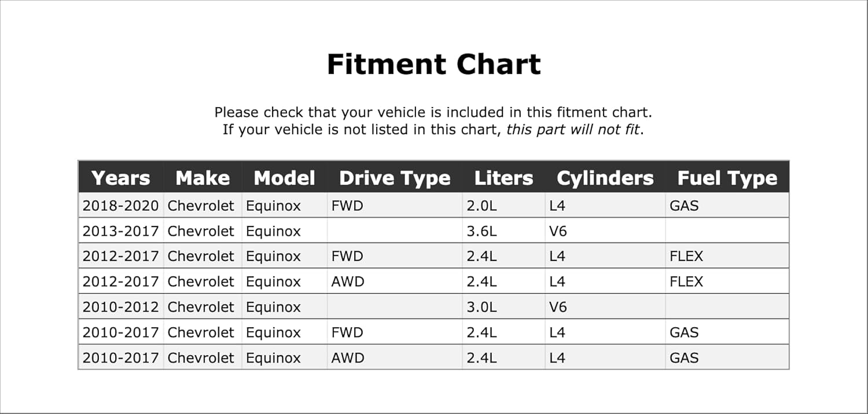Image resolution: width=868 pixels, height=414 pixels.
Task: Select the 3.6L liters cell
Action: coord(481,231)
